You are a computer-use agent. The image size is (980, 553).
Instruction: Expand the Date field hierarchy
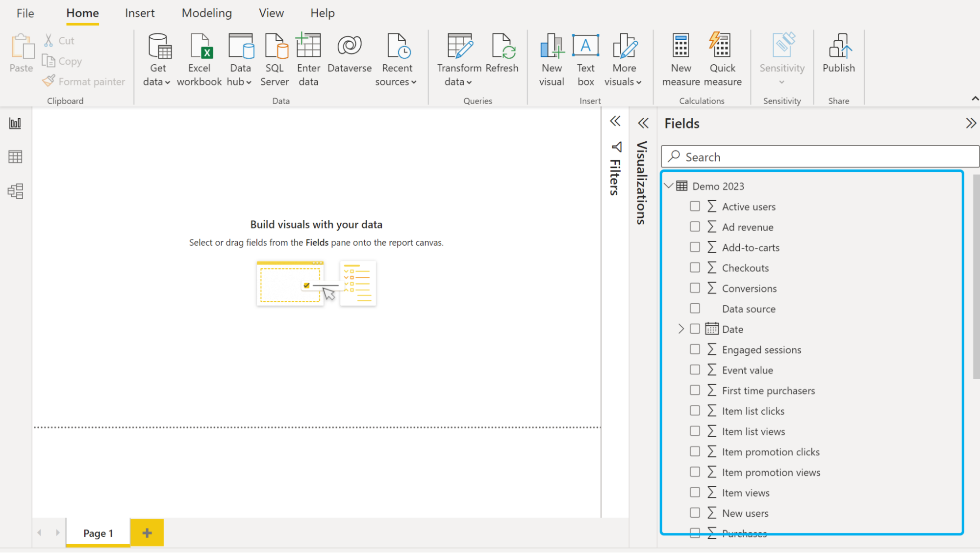click(x=681, y=329)
